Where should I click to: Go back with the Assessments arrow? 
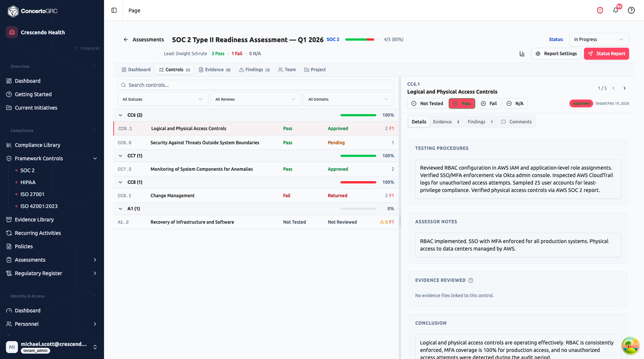[126, 40]
